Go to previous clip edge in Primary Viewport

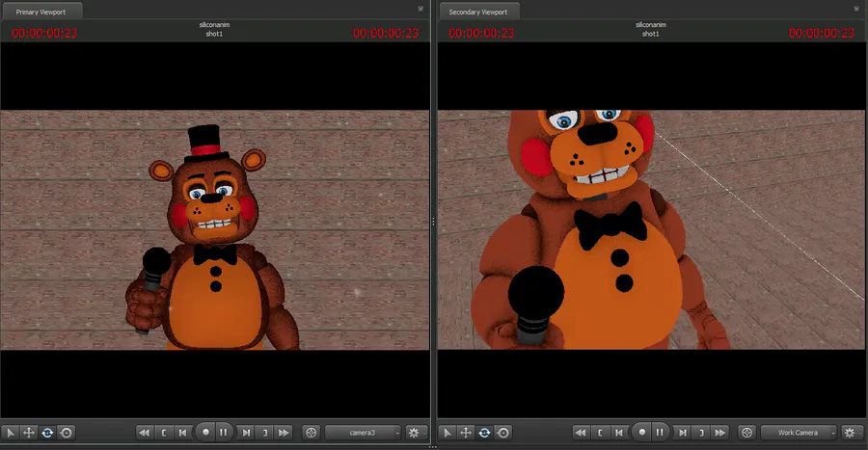click(163, 433)
